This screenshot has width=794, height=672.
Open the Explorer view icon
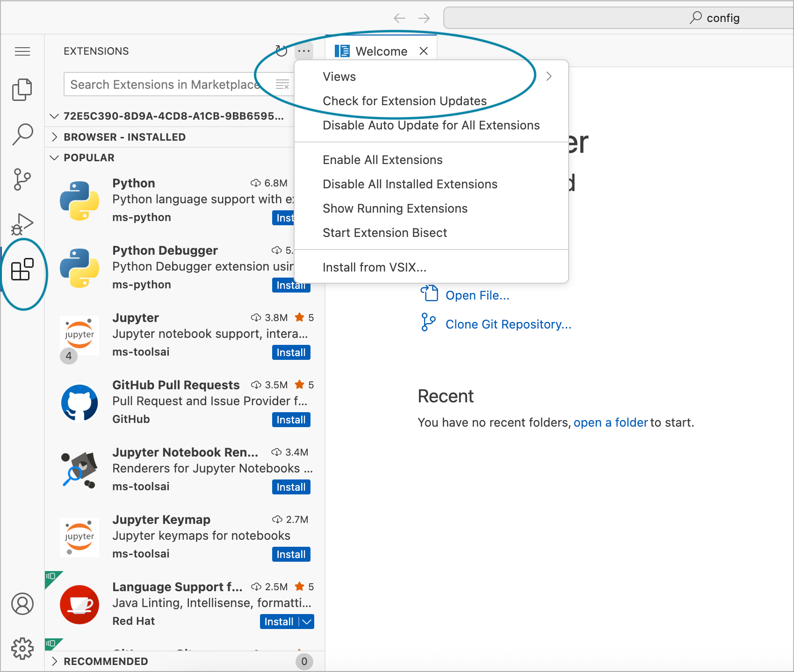click(22, 89)
